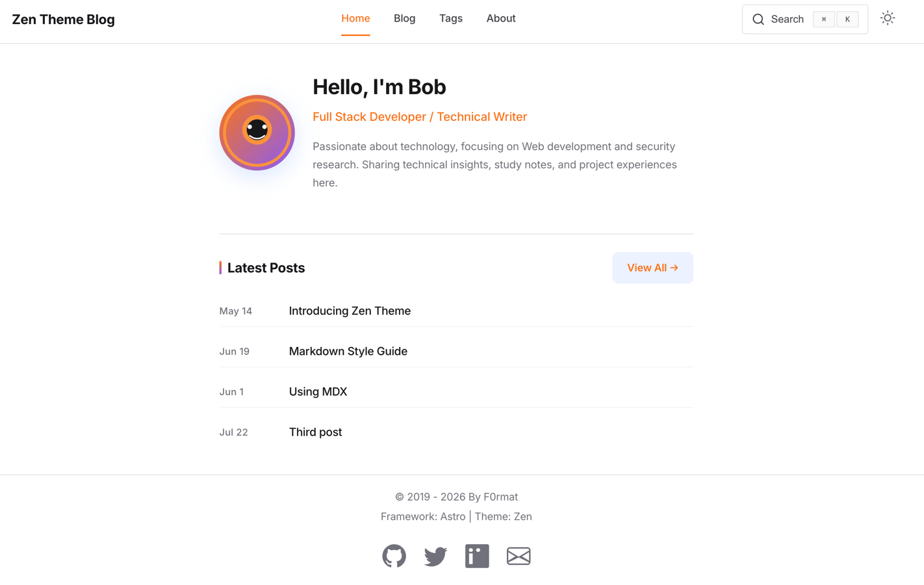Click the Latest Posts heading
Image resolution: width=924 pixels, height=585 pixels.
[266, 268]
